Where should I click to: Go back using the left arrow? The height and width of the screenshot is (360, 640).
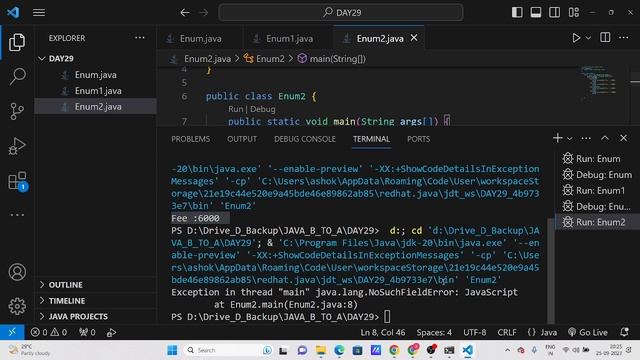184,13
